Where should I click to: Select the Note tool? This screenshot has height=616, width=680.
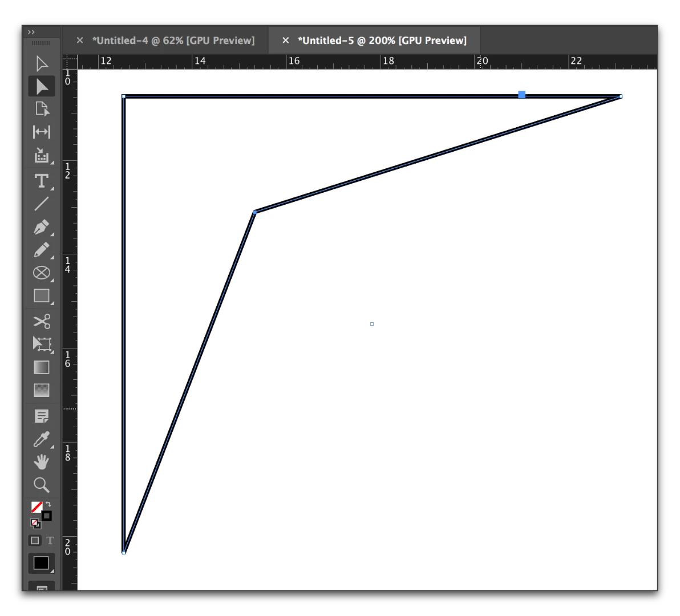[42, 416]
